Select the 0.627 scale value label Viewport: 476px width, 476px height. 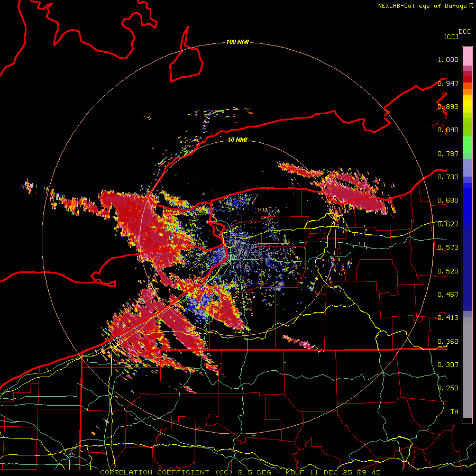click(448, 224)
